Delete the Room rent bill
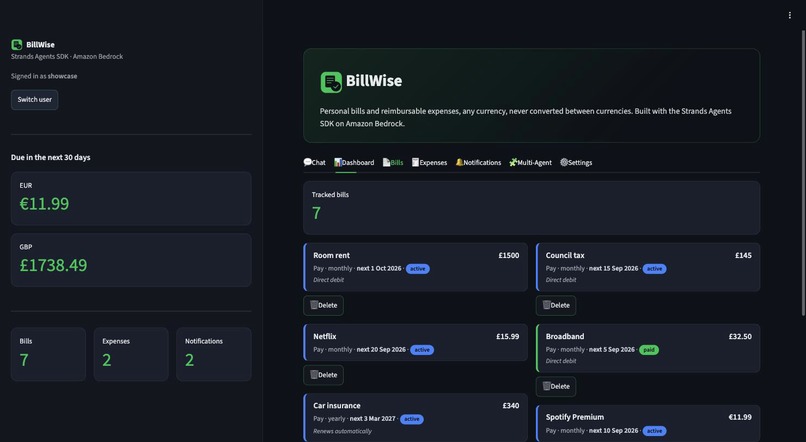 [x=323, y=305]
